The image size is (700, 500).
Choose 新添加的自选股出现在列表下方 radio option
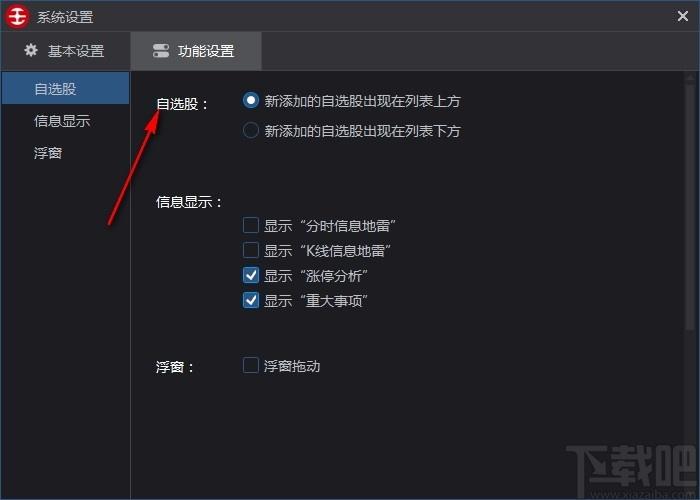(x=250, y=130)
